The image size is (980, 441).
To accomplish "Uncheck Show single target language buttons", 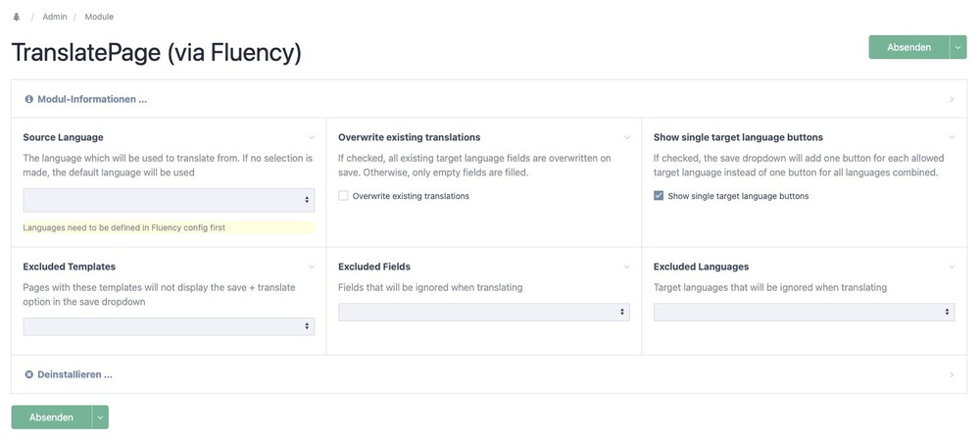I will tap(659, 196).
